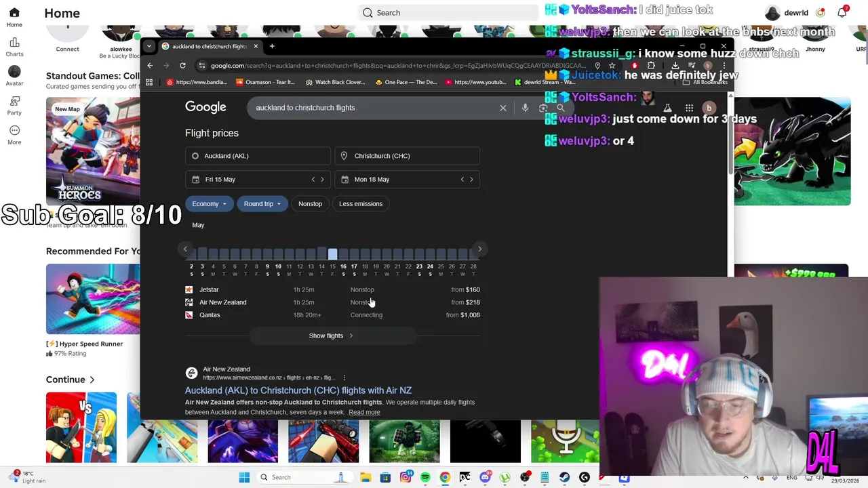This screenshot has width=868, height=488.
Task: Select the Air New Zealand flight row
Action: 332,302
